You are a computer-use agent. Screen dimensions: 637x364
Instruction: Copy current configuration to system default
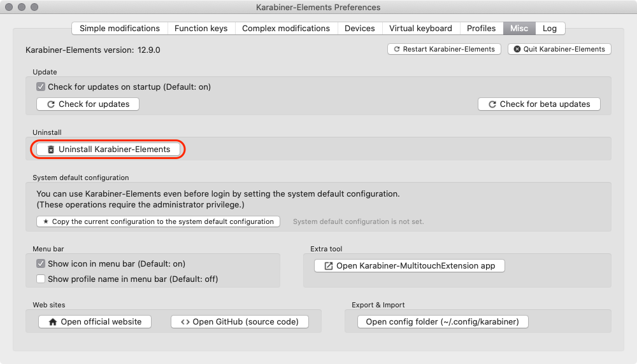(x=158, y=221)
